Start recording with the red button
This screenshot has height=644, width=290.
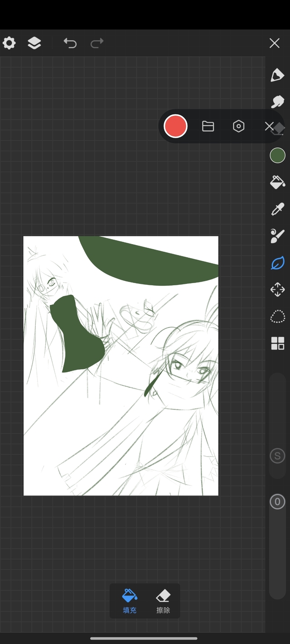[x=175, y=126]
